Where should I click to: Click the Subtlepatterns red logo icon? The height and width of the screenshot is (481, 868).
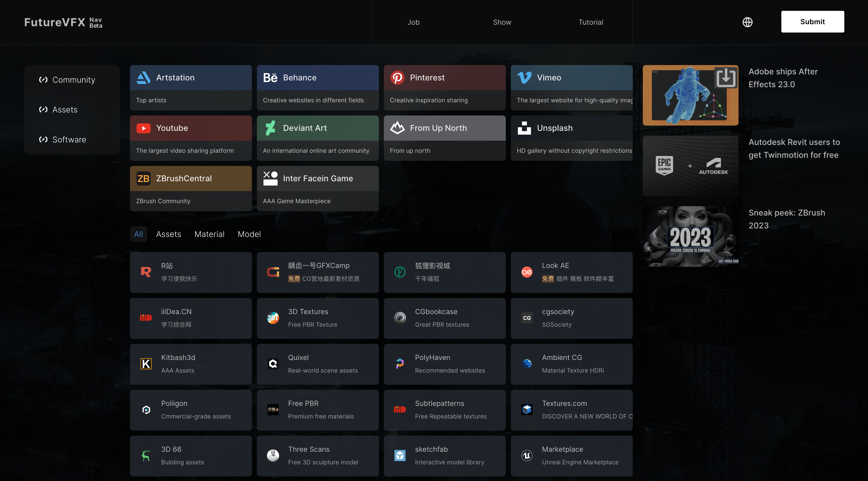(400, 409)
